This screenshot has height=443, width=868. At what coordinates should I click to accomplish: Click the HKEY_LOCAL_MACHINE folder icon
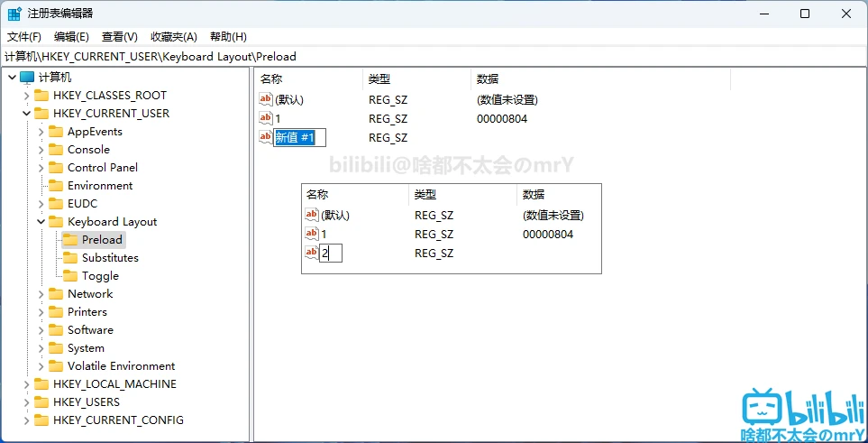[41, 384]
